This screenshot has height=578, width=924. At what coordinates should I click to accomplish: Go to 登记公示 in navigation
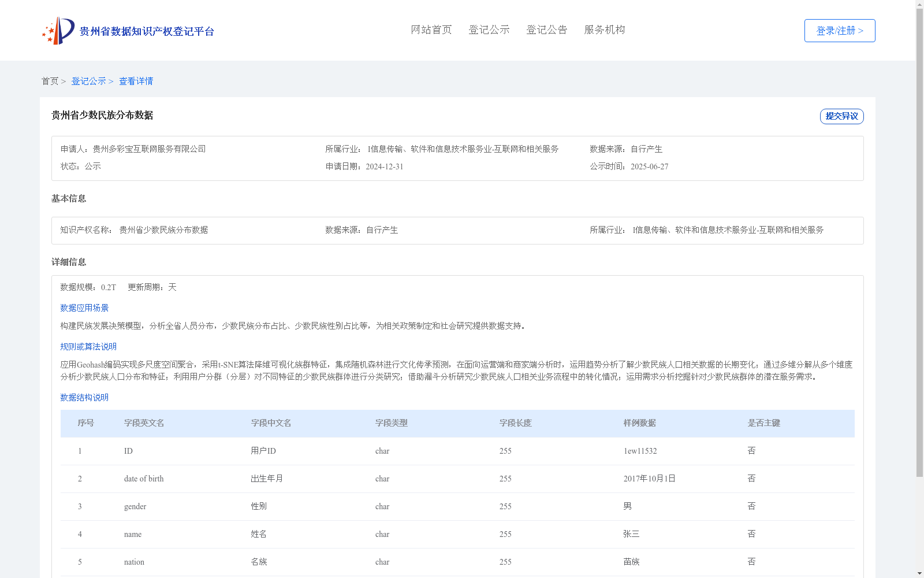point(489,30)
